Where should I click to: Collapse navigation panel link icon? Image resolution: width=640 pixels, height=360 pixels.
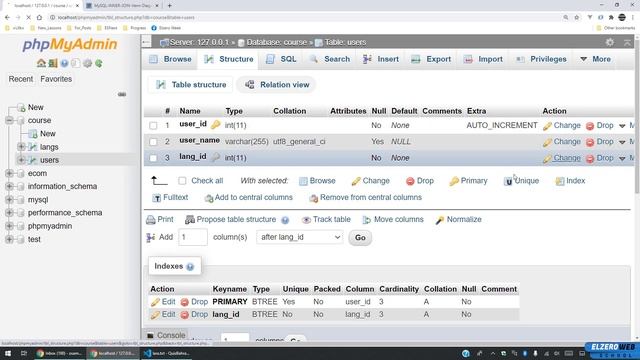point(122,94)
